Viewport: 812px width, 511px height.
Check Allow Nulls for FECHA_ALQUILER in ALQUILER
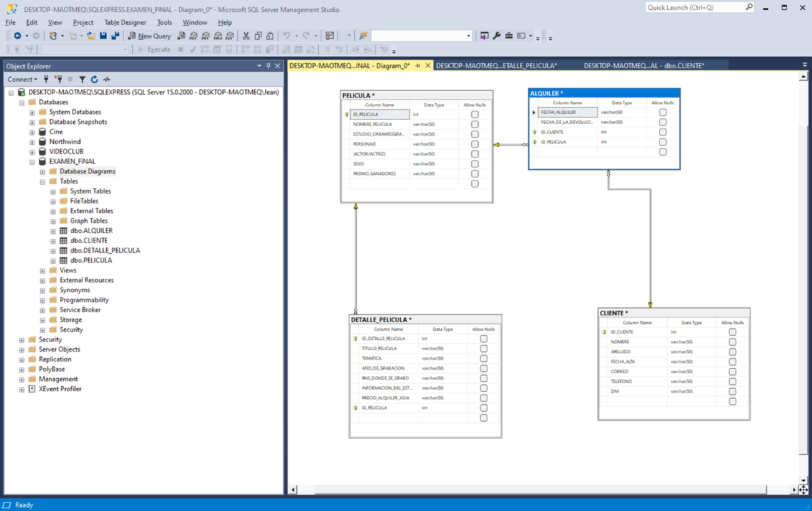tap(662, 112)
